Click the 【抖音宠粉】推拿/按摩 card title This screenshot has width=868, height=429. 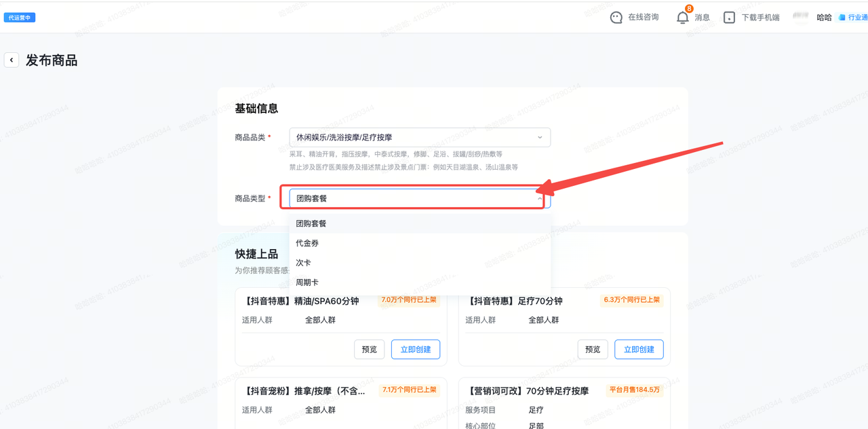coord(304,391)
